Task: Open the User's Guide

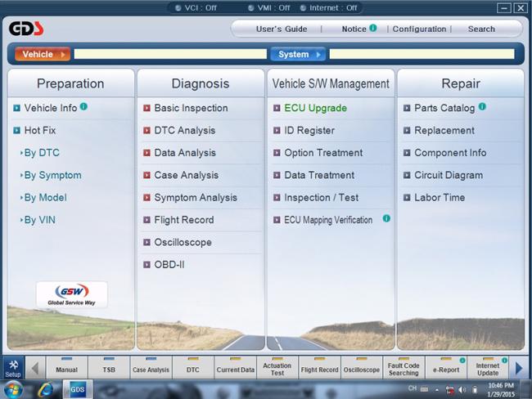Action: pyautogui.click(x=282, y=29)
